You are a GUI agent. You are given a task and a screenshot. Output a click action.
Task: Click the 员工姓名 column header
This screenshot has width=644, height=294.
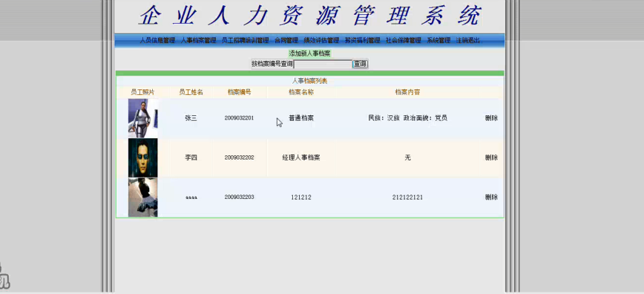pos(191,92)
